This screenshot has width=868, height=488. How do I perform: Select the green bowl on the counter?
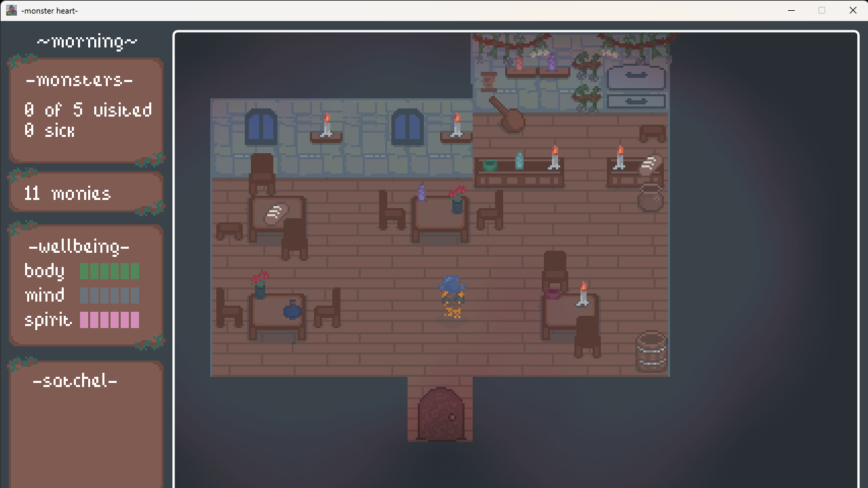click(x=490, y=165)
